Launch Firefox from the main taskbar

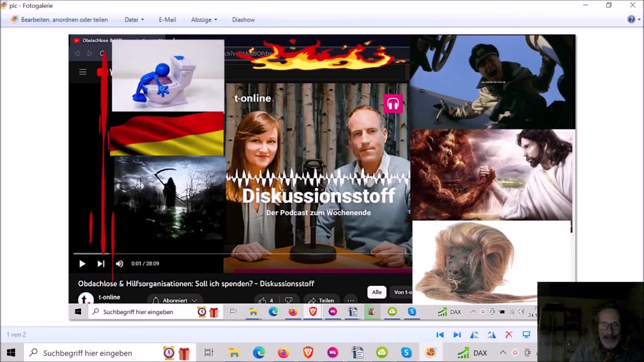(x=283, y=353)
